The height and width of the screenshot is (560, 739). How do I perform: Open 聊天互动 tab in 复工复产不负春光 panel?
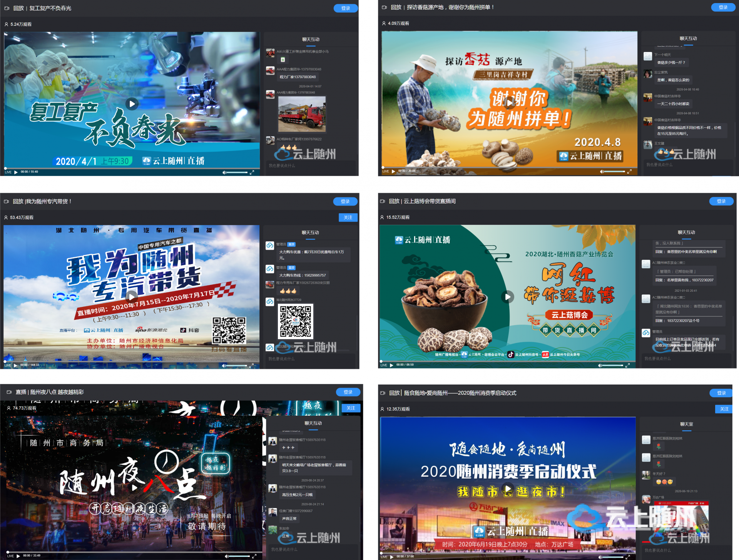click(311, 39)
